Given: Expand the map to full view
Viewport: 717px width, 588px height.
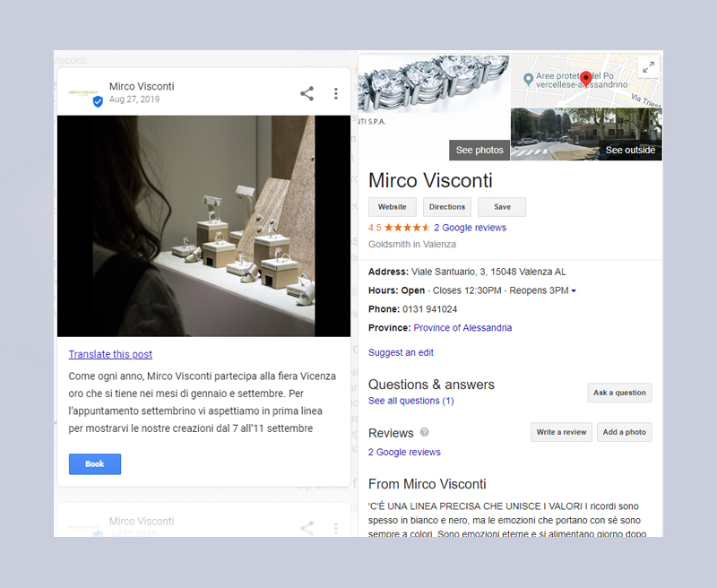Looking at the screenshot, I should pos(648,67).
